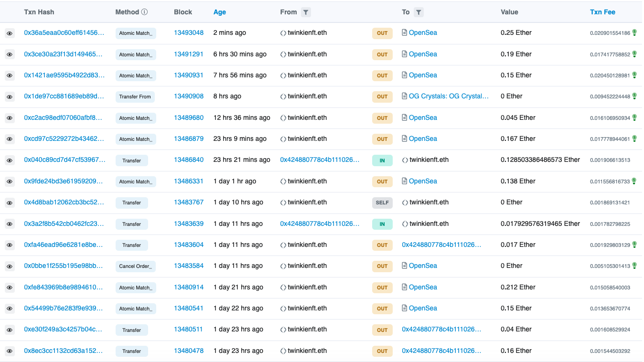Open block 13493048
Screen dimensions: 644x362
[189, 32]
